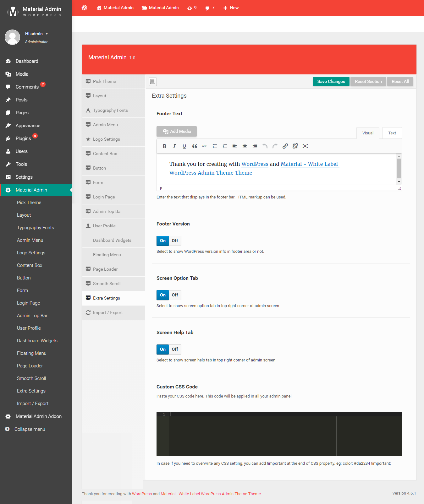Open the New content menu

(231, 8)
